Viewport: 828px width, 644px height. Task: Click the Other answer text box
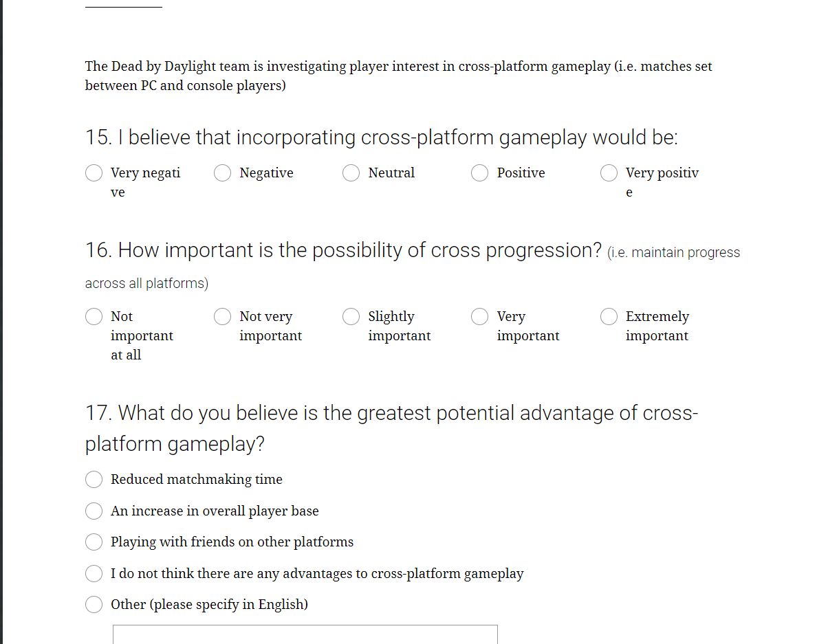tap(305, 634)
